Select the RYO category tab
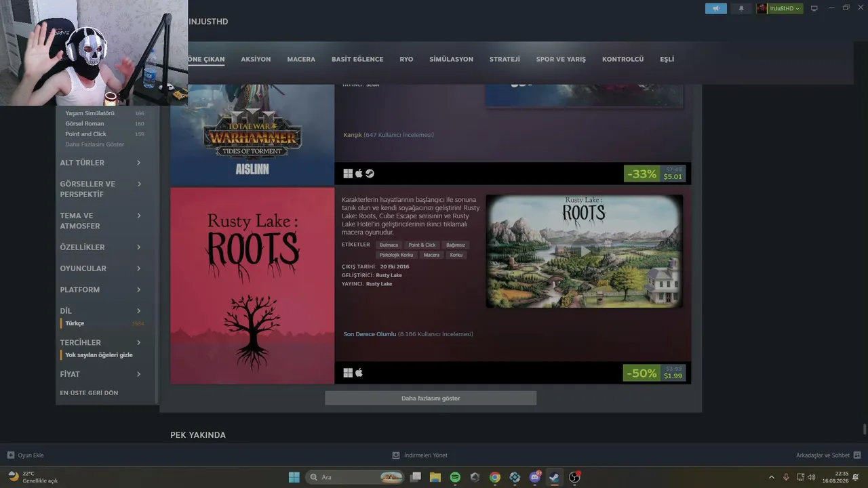Image resolution: width=868 pixels, height=488 pixels. [x=406, y=59]
